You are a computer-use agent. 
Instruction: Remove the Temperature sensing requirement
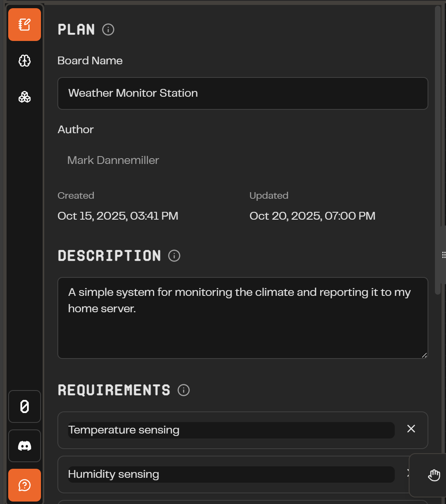[x=411, y=429]
